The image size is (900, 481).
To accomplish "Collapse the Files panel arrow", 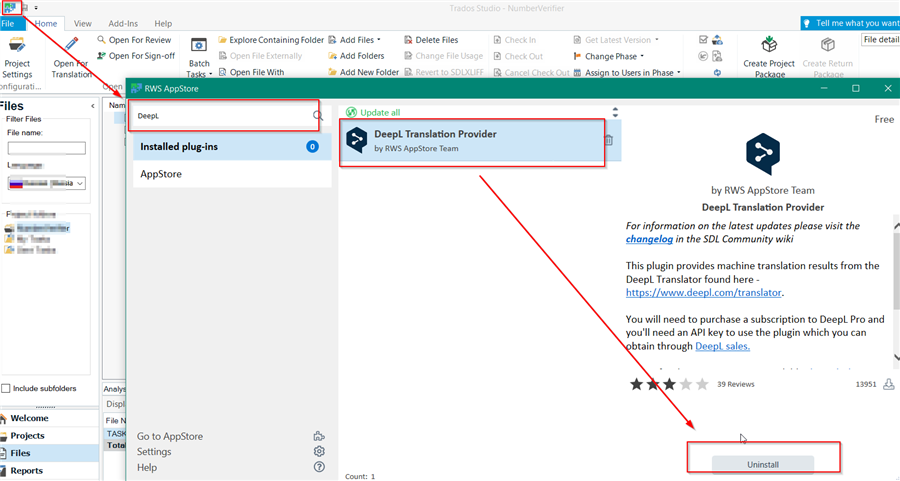I will tap(93, 106).
